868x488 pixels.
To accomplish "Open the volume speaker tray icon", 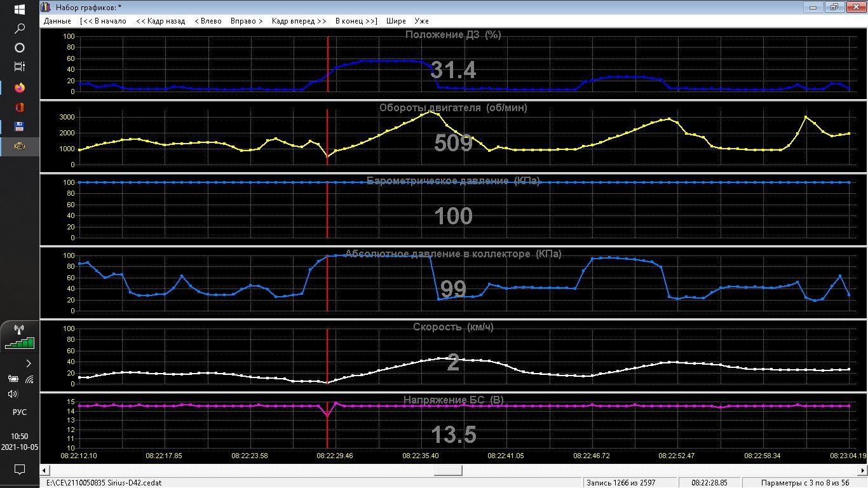I will tap(13, 394).
